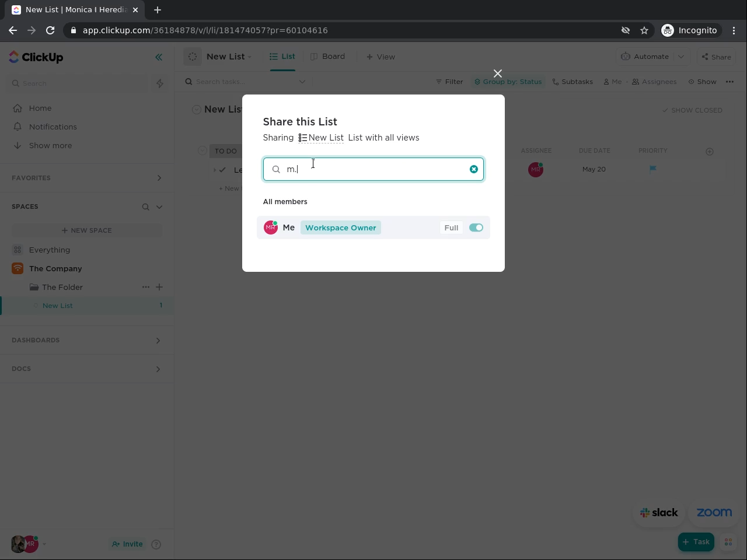This screenshot has width=747, height=560.
Task: Click the May 20 due date
Action: (x=594, y=169)
